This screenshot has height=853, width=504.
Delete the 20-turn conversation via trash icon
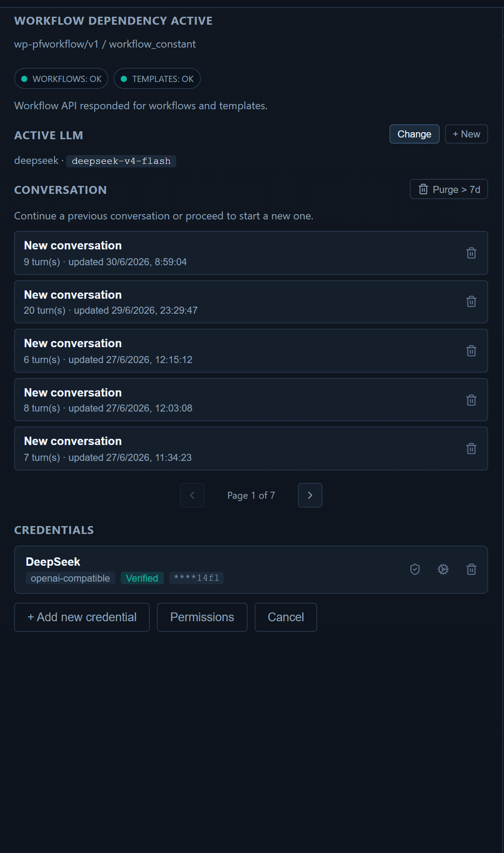tap(471, 301)
